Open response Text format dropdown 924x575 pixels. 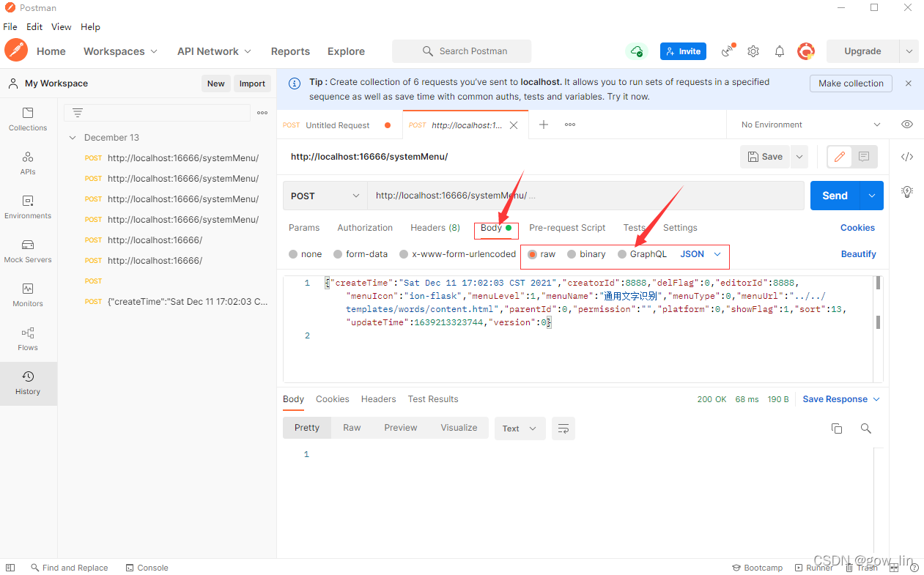tap(520, 429)
